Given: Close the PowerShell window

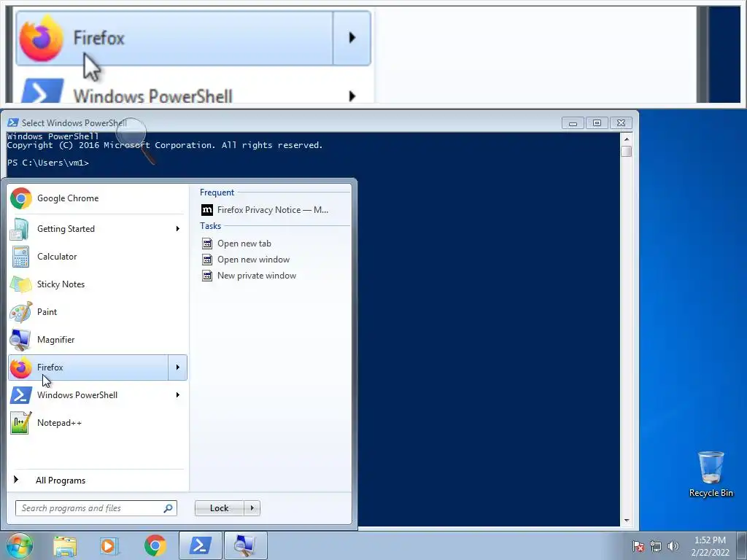Looking at the screenshot, I should point(622,122).
